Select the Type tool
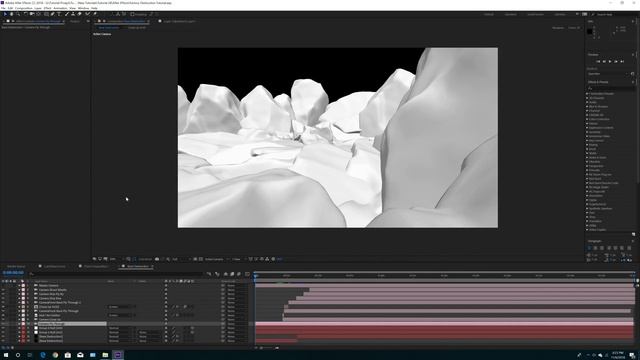Image resolution: width=640 pixels, height=360 pixels. [59, 14]
